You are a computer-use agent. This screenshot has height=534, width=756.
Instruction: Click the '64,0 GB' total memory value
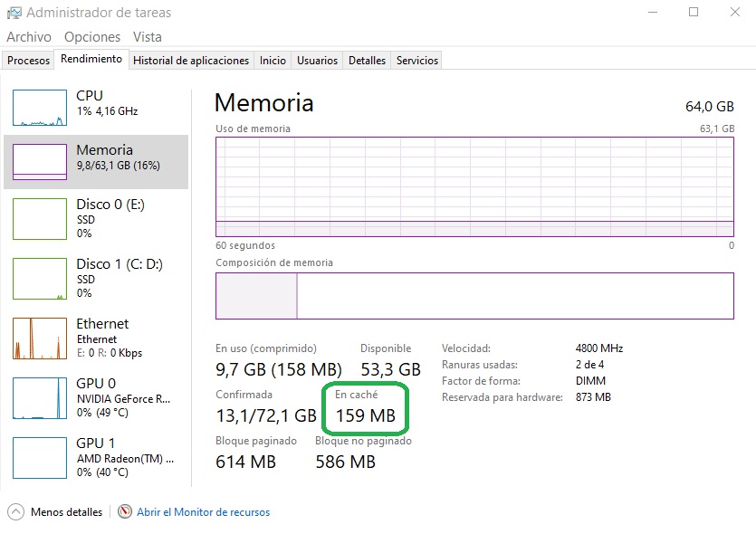click(x=709, y=107)
